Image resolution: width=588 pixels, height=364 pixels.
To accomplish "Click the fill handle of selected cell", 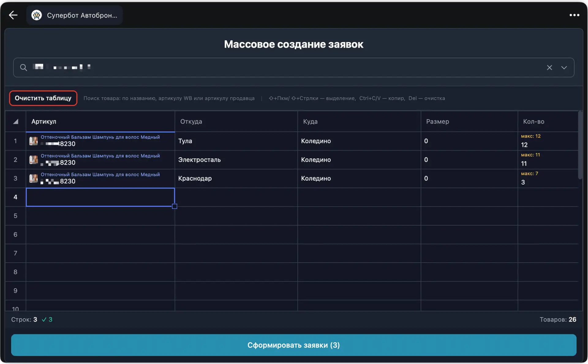I will point(175,206).
